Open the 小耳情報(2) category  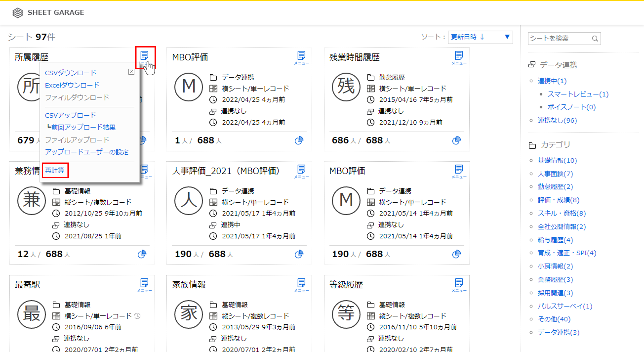(555, 266)
